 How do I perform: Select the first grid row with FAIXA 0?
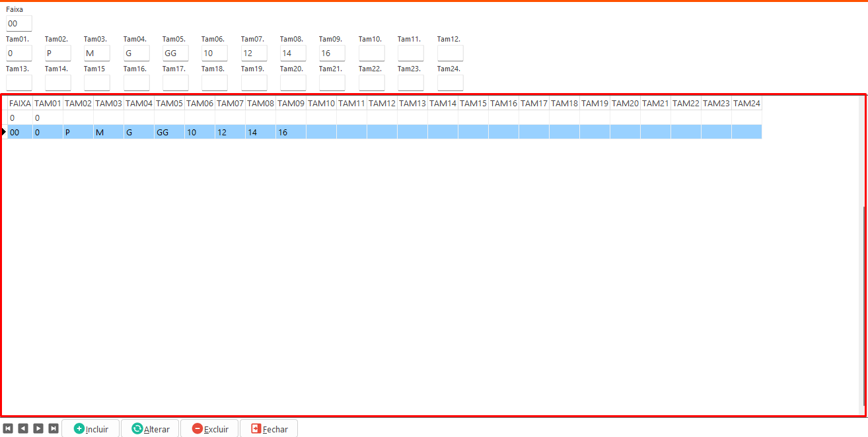click(20, 118)
